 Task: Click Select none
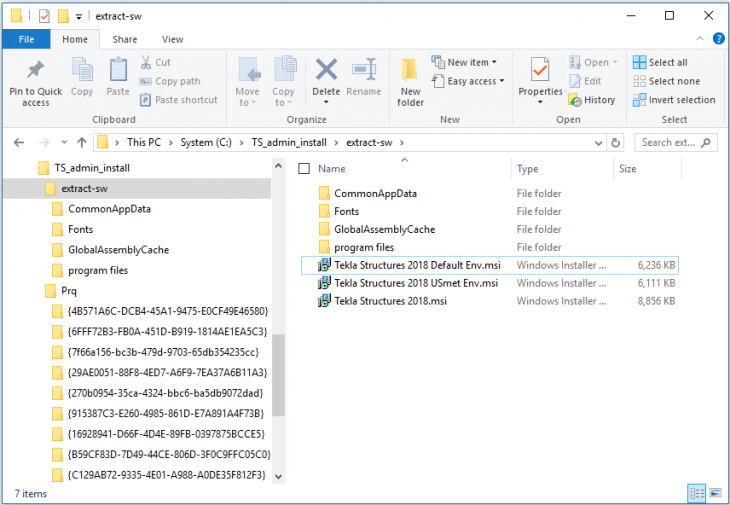pos(666,81)
